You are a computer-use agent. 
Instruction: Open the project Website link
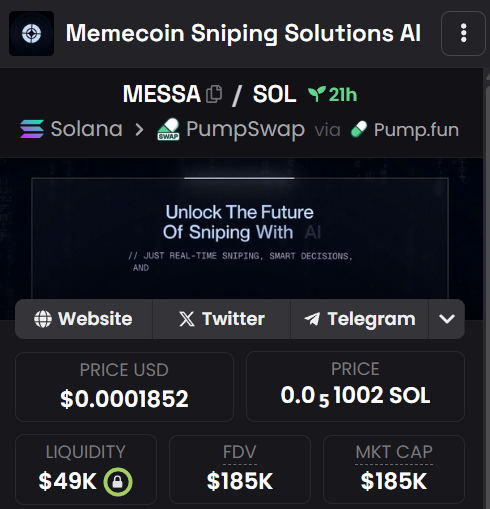[84, 319]
